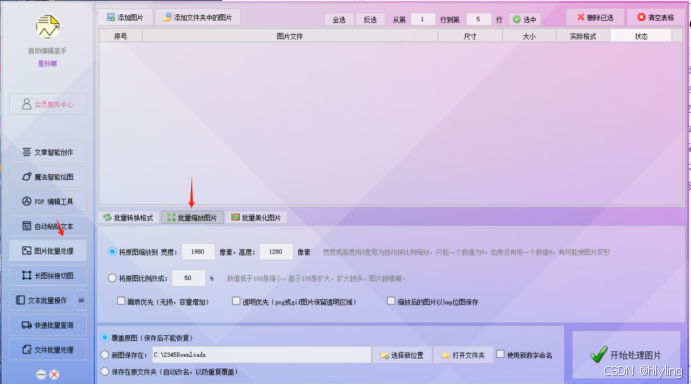Select 新图保存在 radio option
The image size is (691, 385).
click(104, 354)
